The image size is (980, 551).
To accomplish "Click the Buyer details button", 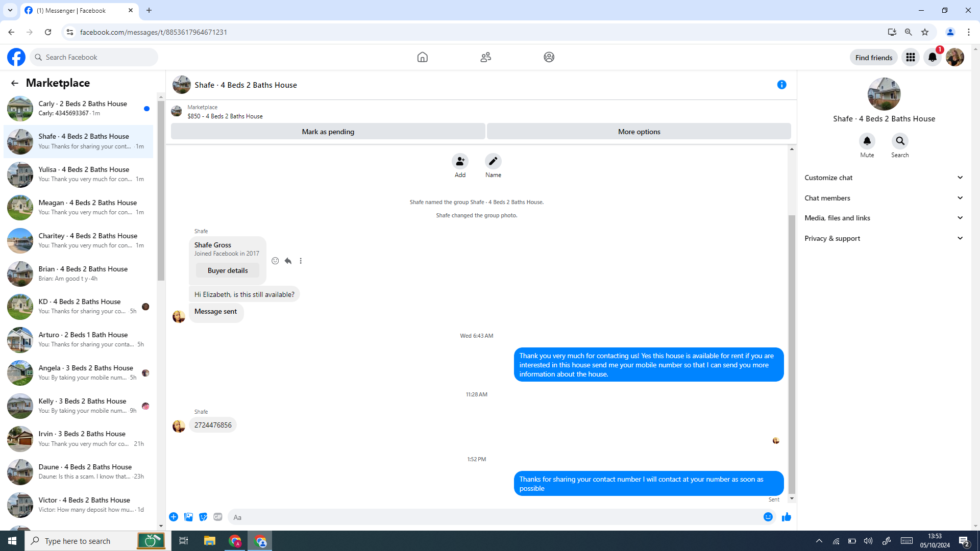I will coord(228,270).
